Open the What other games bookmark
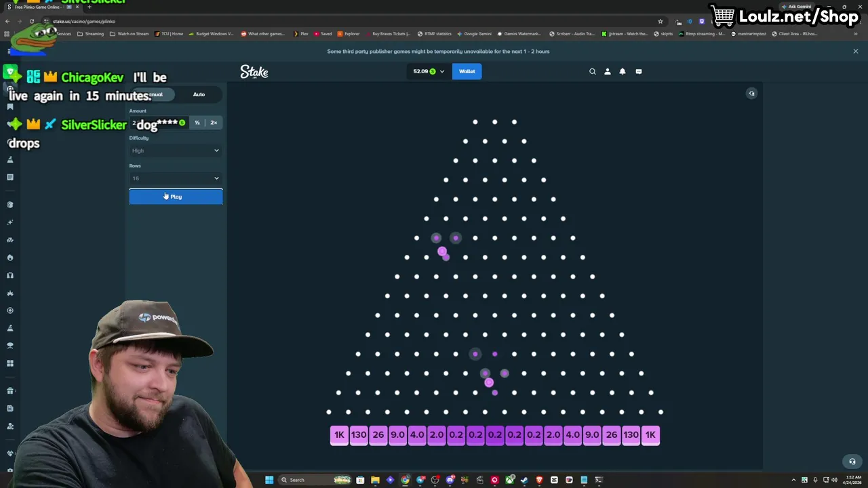Viewport: 868px width, 488px height. 263,33
